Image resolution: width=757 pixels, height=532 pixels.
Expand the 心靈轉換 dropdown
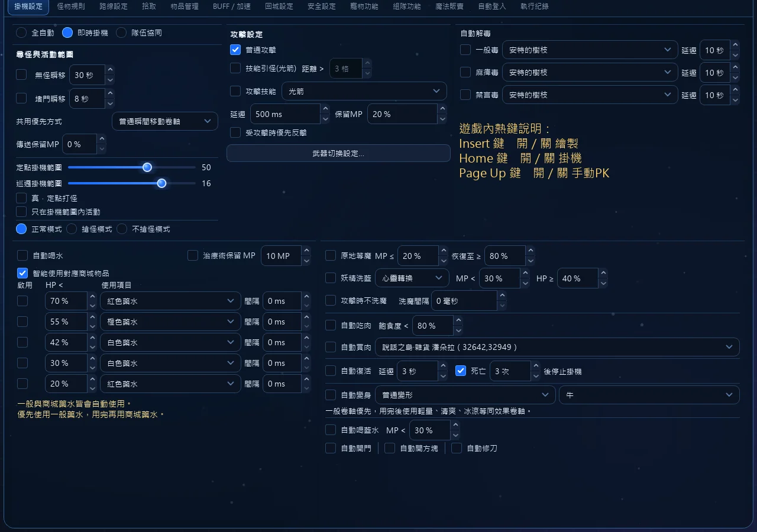(412, 278)
